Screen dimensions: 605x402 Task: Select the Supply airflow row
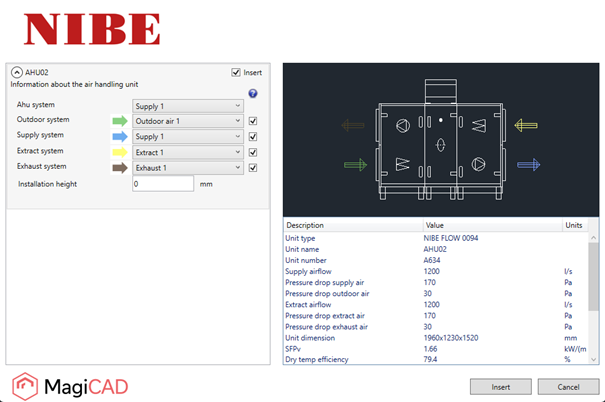click(436, 272)
